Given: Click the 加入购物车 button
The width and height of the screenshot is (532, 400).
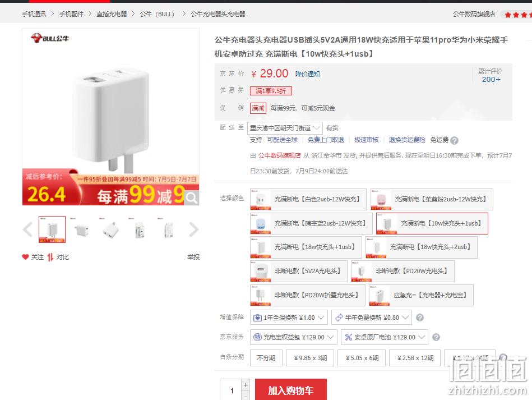Looking at the screenshot, I should tap(291, 390).
